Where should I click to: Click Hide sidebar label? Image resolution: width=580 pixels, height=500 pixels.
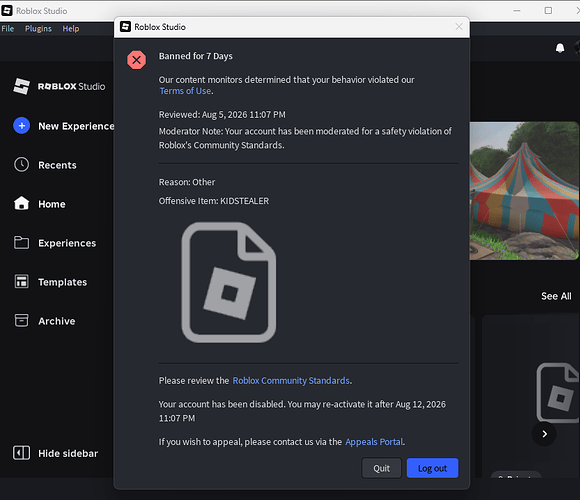(68, 453)
